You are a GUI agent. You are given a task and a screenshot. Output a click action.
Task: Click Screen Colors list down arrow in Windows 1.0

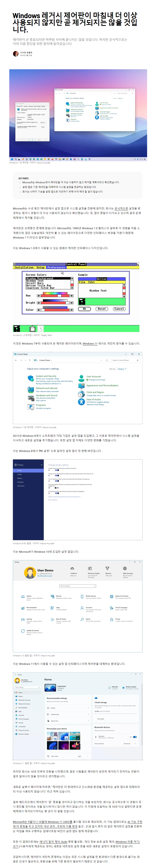pyautogui.click(x=72, y=288)
